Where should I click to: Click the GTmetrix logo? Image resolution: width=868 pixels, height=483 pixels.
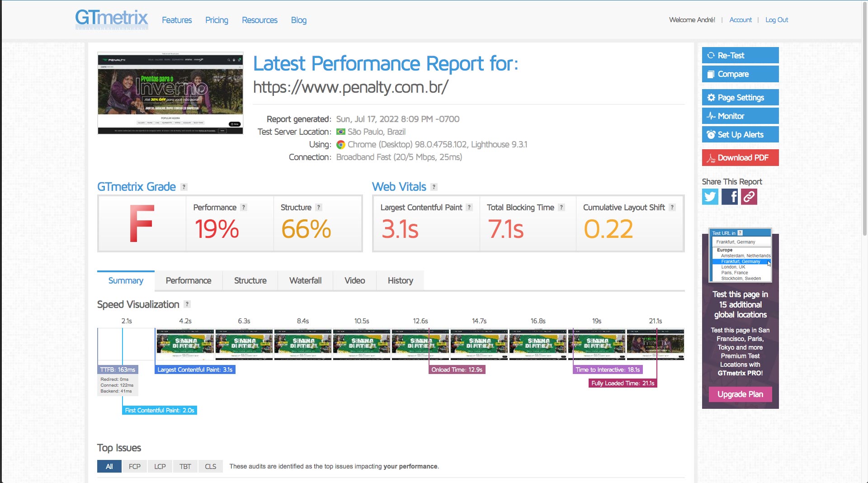point(112,19)
